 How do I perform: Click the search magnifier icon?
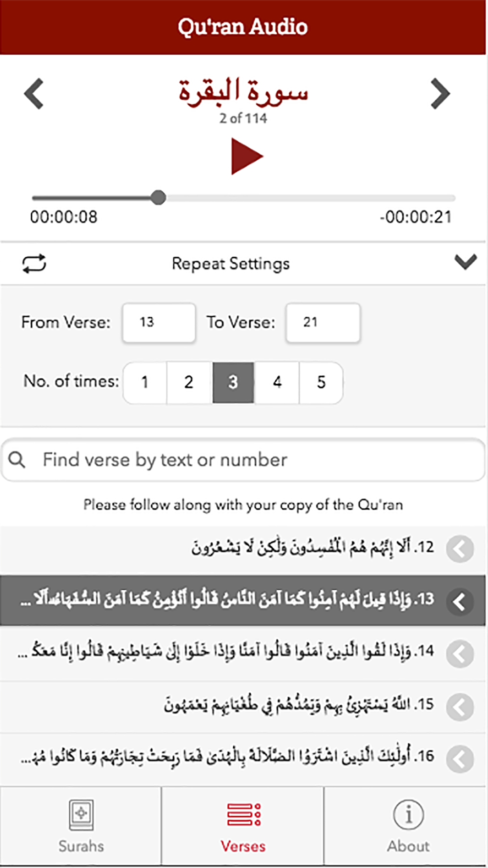(17, 459)
